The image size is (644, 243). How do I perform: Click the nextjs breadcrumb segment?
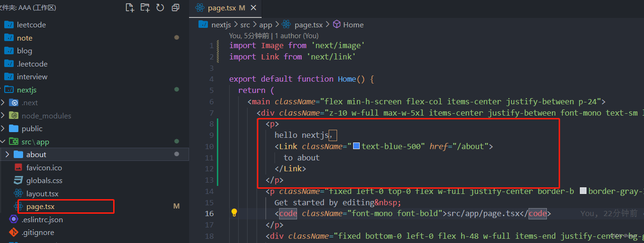(221, 25)
